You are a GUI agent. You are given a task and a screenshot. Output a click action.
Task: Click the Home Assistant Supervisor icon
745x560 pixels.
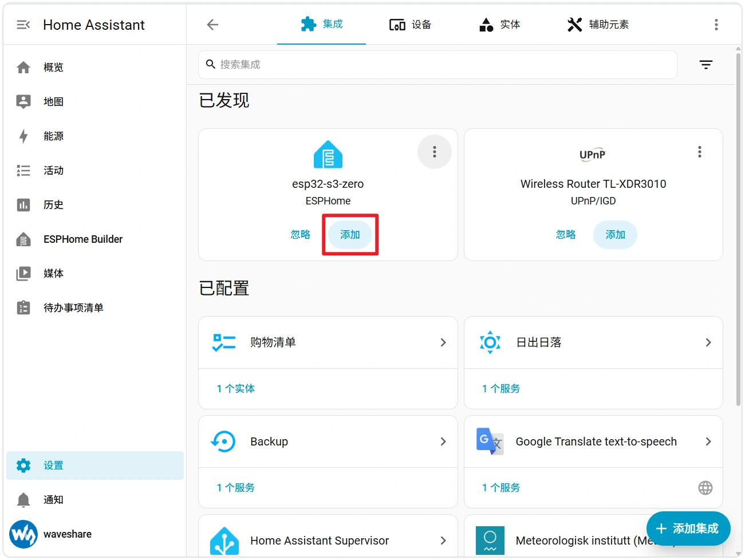[224, 541]
